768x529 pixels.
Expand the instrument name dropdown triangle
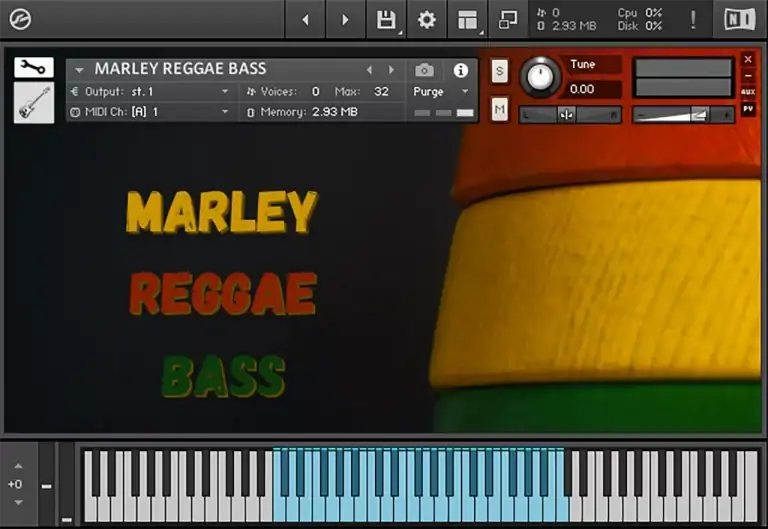79,70
